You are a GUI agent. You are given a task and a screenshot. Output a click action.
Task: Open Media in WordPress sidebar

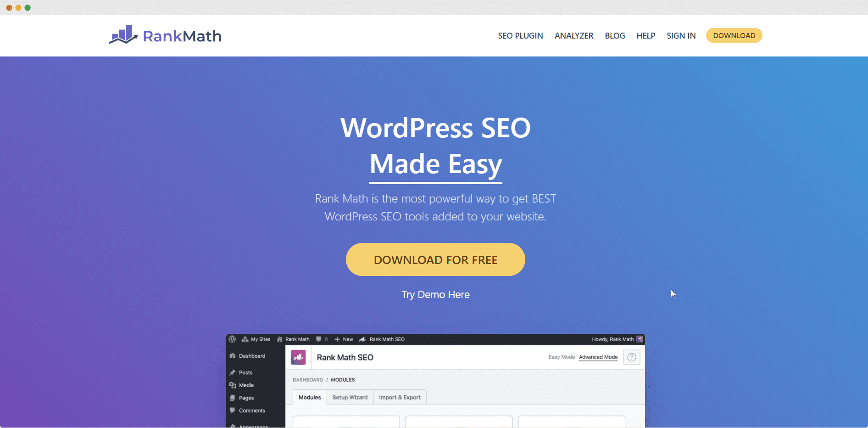(242, 385)
